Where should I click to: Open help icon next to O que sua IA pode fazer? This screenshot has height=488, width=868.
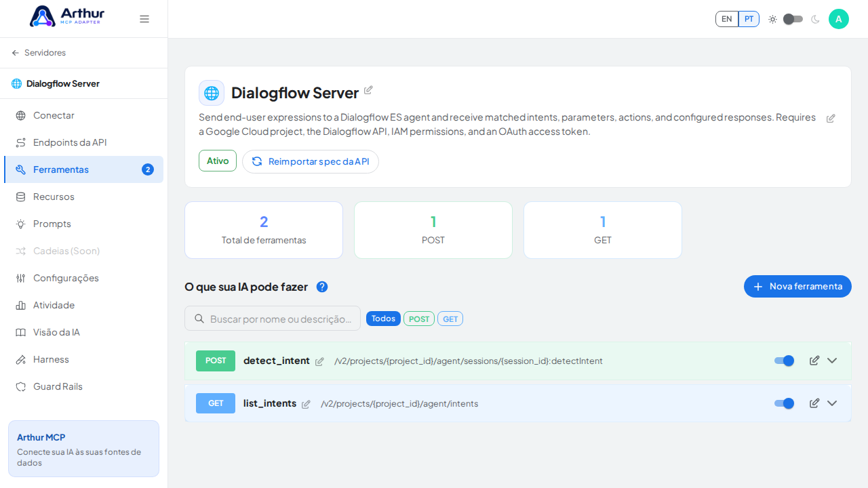(322, 287)
